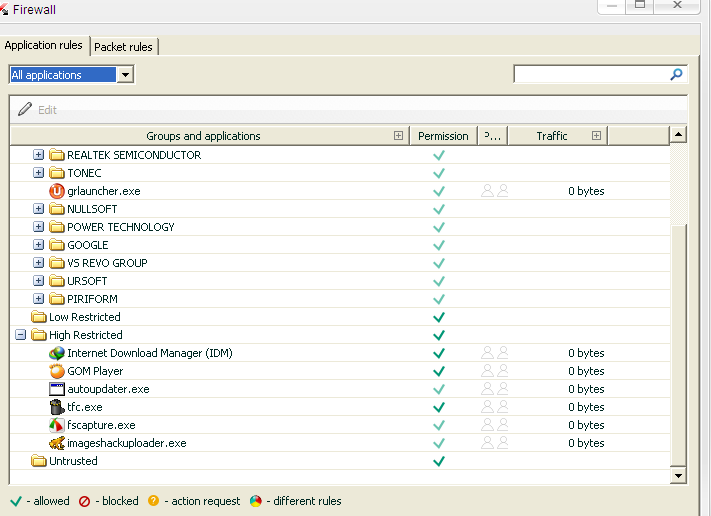Toggle permission checkmark for GOM Player

tap(439, 371)
